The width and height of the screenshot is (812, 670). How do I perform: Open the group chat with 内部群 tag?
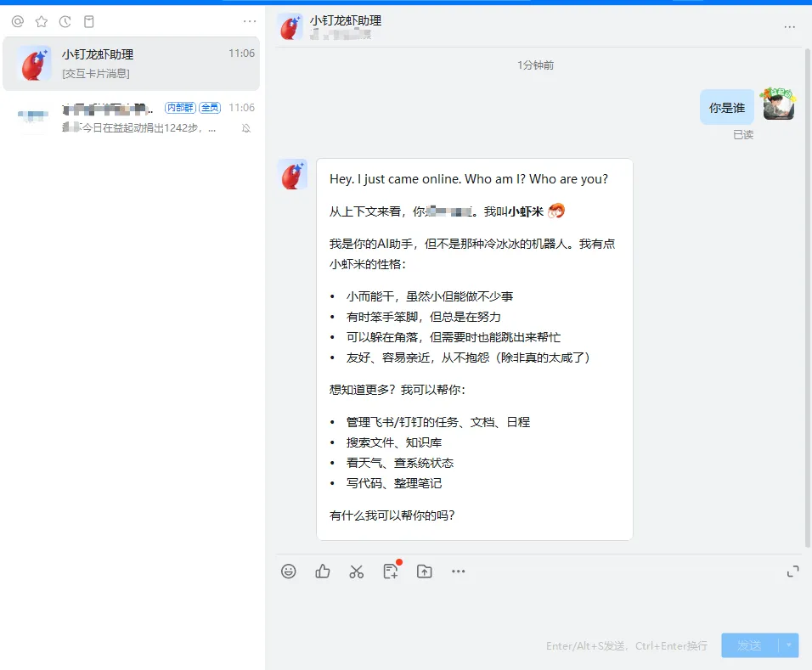click(x=131, y=118)
